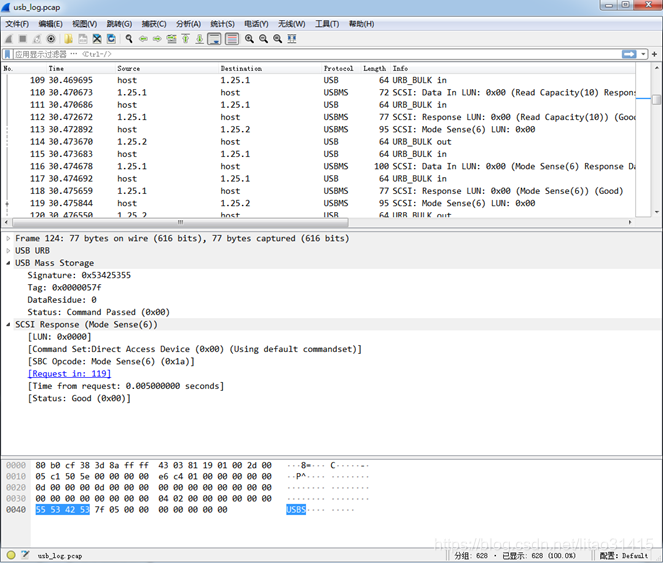Select packet 113 Mode Sense(6) row
The image size is (663, 563).
pyautogui.click(x=319, y=129)
